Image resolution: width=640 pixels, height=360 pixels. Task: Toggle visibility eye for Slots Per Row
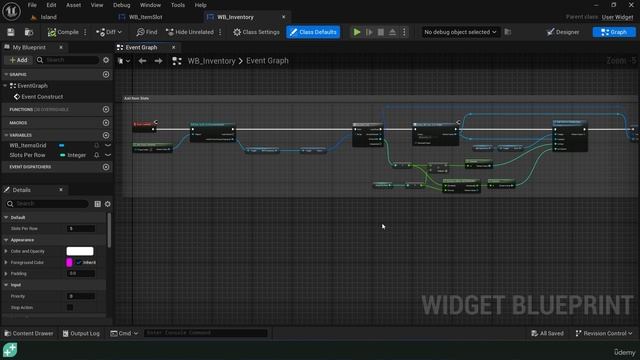pos(108,155)
